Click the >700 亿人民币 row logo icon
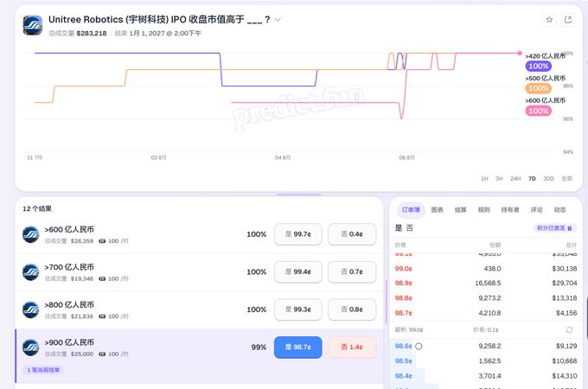This screenshot has height=389, width=588. tap(31, 272)
